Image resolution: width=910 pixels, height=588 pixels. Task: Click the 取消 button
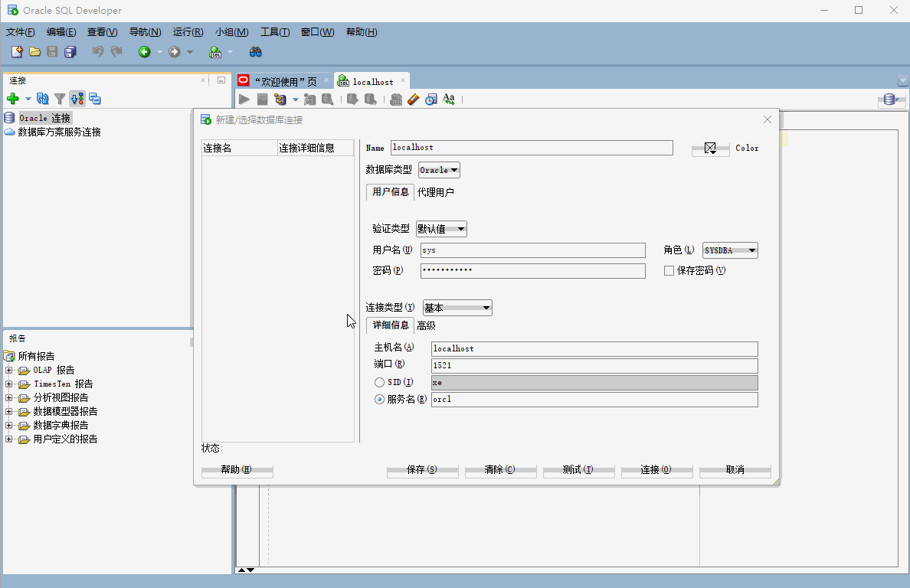[735, 469]
